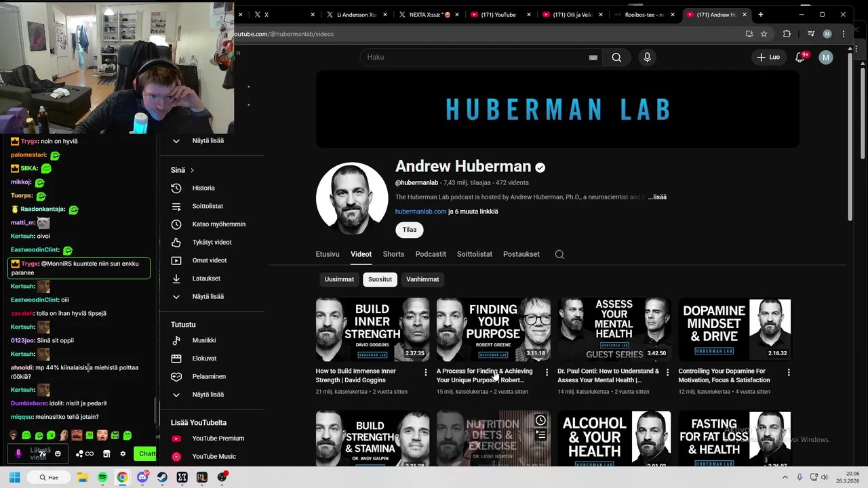Open YouTube notifications bell
The image size is (868, 488).
click(x=800, y=58)
